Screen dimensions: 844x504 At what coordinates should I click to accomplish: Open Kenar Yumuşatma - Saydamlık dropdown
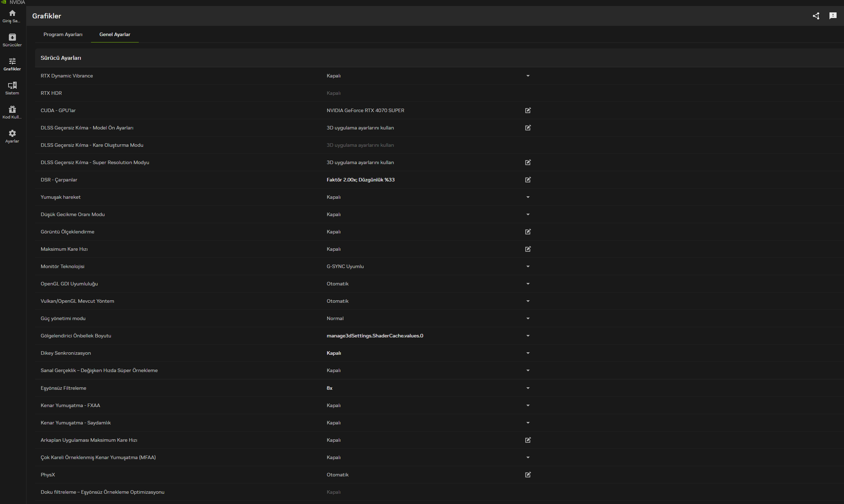click(x=528, y=423)
